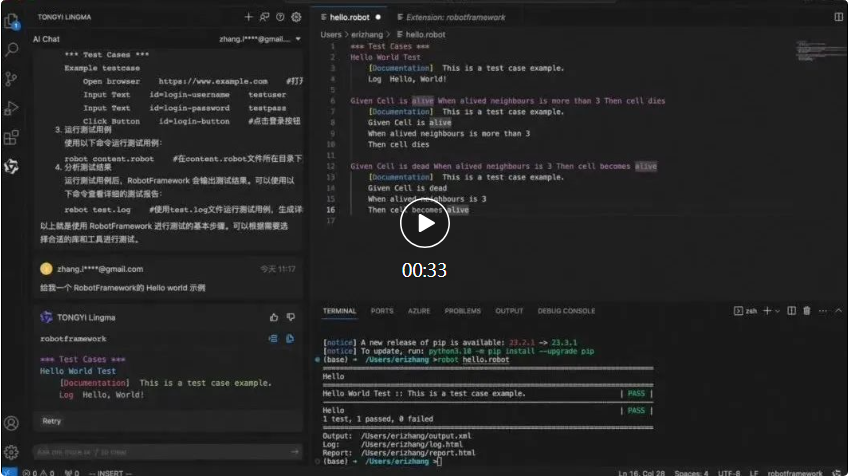This screenshot has height=476, width=849.
Task: Click line 16 'Then cell becomes alive'
Action: point(419,210)
